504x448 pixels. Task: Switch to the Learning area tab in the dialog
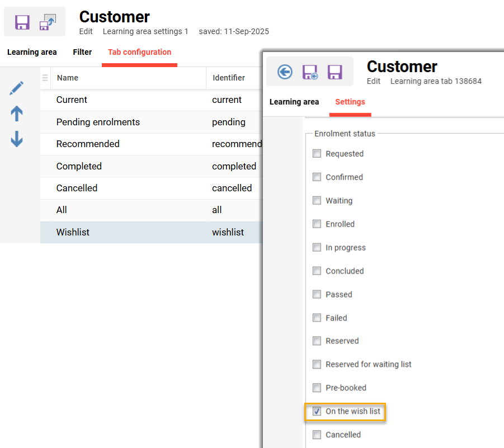click(294, 102)
